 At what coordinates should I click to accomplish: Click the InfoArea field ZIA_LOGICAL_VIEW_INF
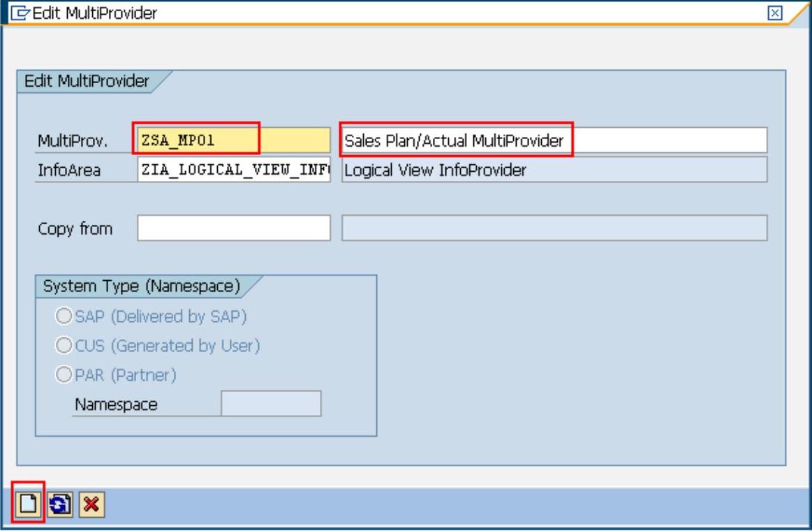coord(234,169)
